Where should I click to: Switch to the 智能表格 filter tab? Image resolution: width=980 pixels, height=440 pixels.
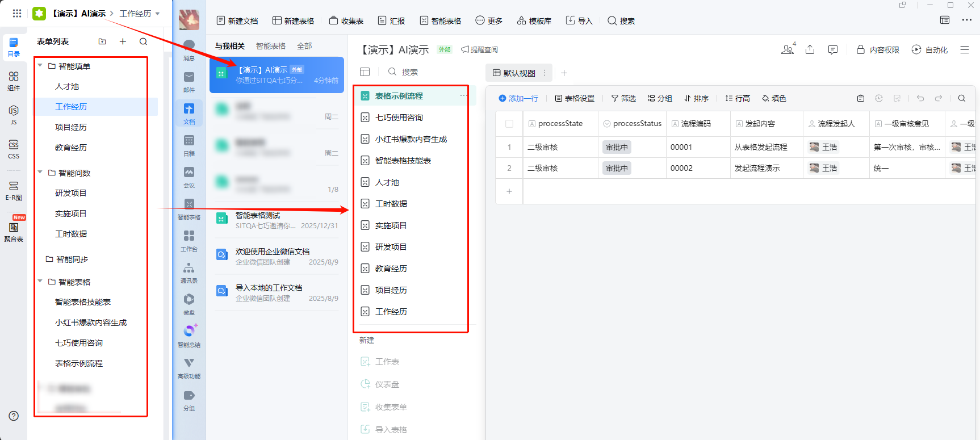(271, 46)
